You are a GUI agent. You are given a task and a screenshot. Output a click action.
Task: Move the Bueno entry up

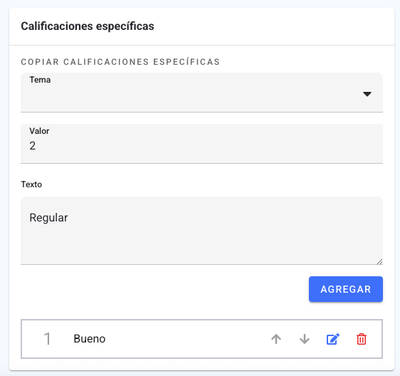click(276, 339)
